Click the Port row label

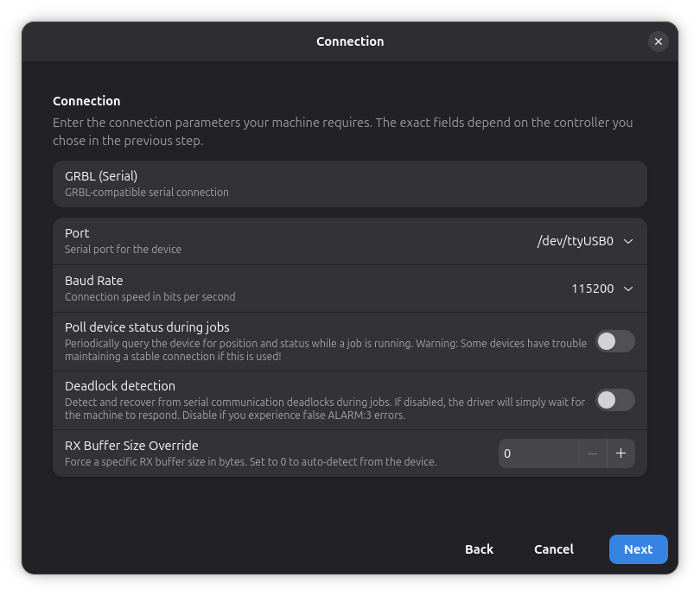pyautogui.click(x=77, y=233)
